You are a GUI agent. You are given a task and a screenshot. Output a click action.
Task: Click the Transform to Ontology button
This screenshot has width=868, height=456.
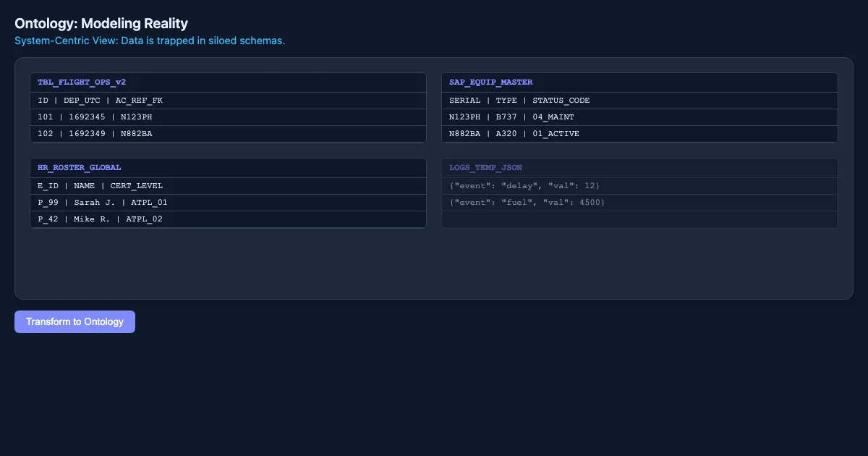[75, 321]
